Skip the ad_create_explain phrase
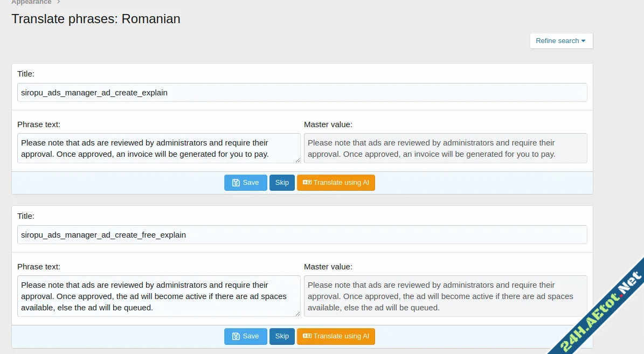 [x=282, y=183]
